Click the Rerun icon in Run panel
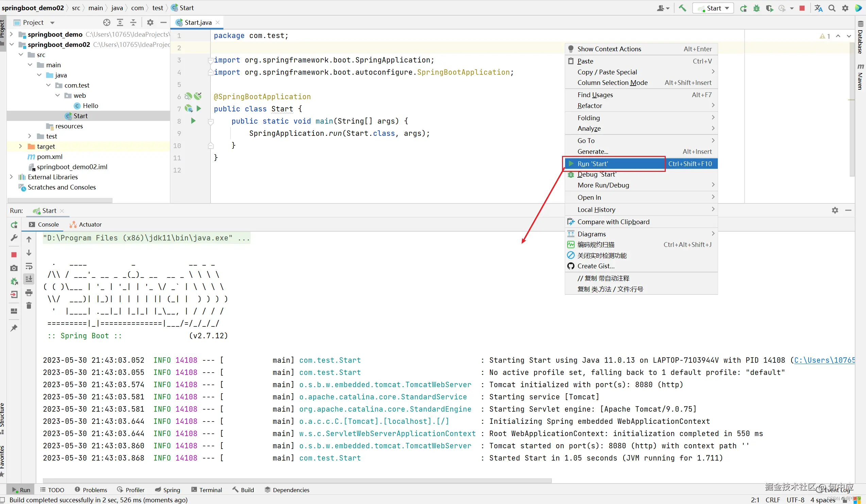The height and width of the screenshot is (504, 866). coord(14,225)
